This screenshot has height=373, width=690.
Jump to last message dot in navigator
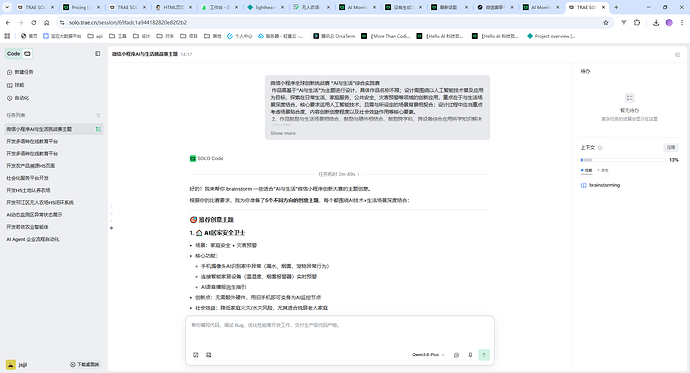[x=111, y=228]
